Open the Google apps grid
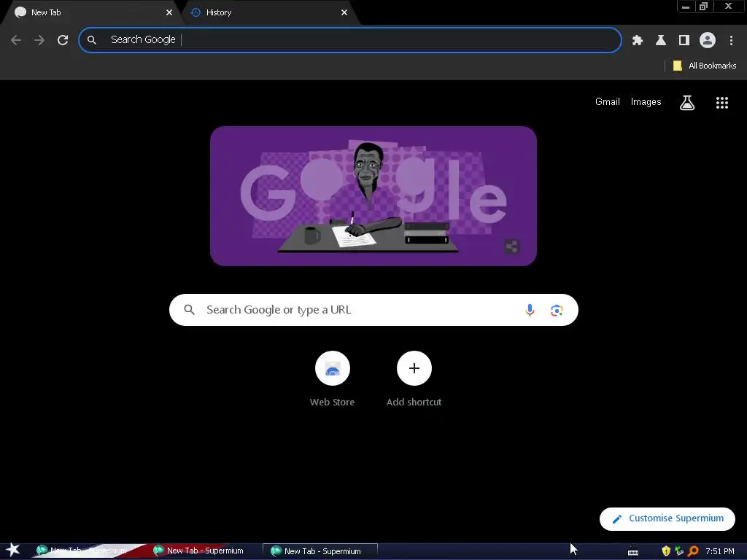 pyautogui.click(x=721, y=102)
